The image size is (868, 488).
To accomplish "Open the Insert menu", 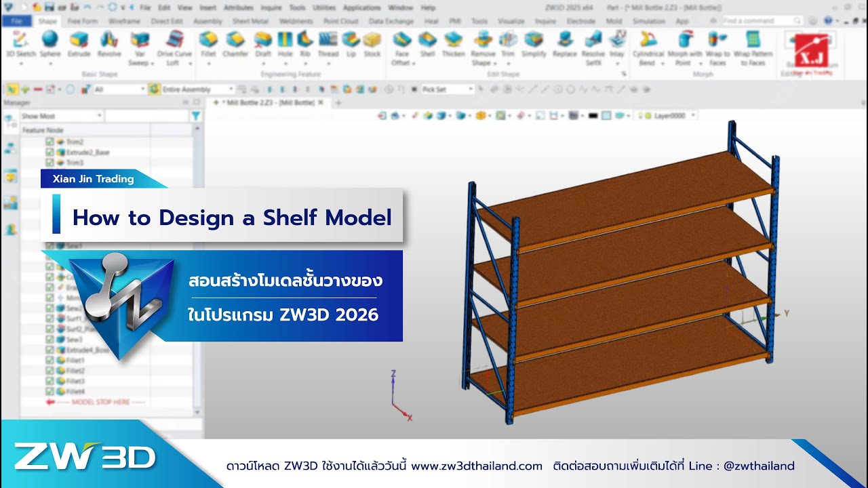I will 208,7.
